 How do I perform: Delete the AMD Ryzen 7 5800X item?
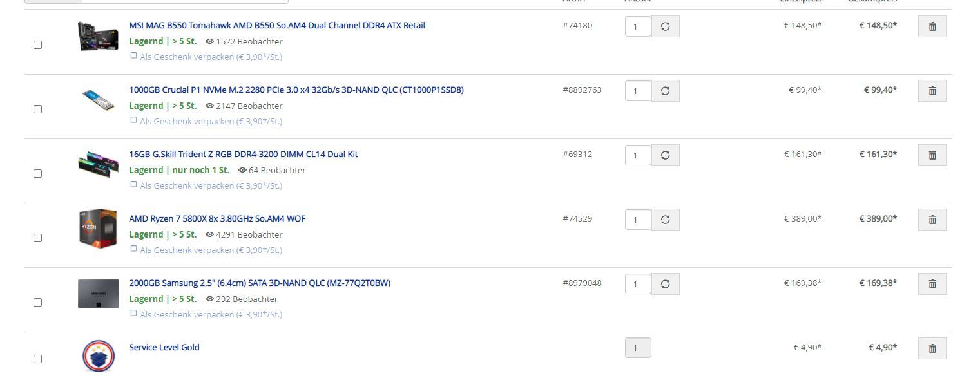click(x=932, y=220)
